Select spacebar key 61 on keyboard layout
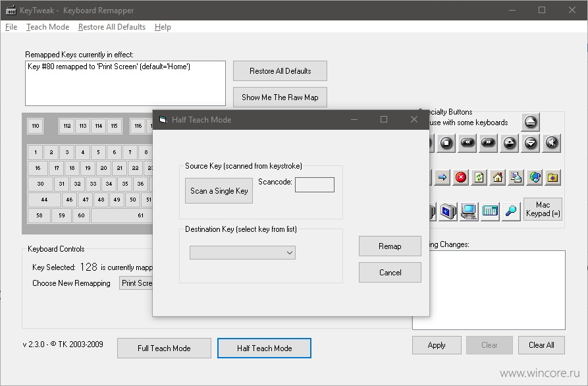 click(x=122, y=215)
